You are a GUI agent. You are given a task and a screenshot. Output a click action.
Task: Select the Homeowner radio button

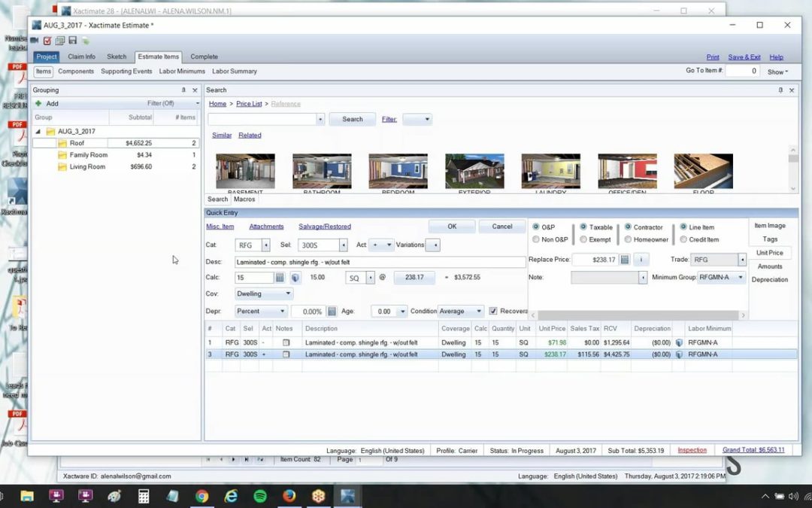628,239
